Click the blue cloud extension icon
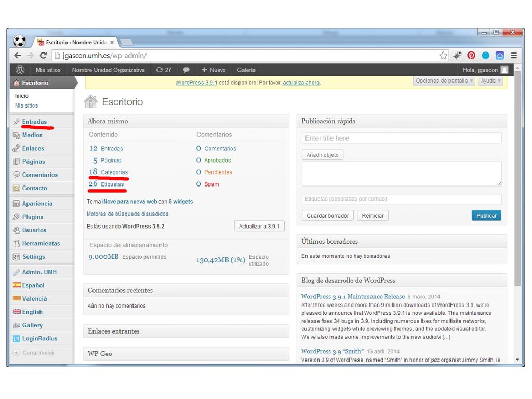This screenshot has height=399, width=532. (x=499, y=55)
